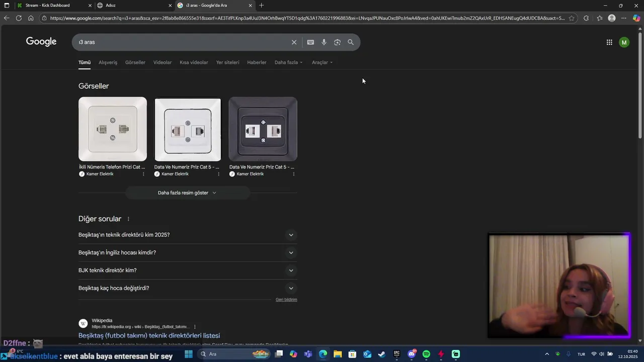This screenshot has height=362, width=644.
Task: Open more options for third image result
Action: [293, 174]
